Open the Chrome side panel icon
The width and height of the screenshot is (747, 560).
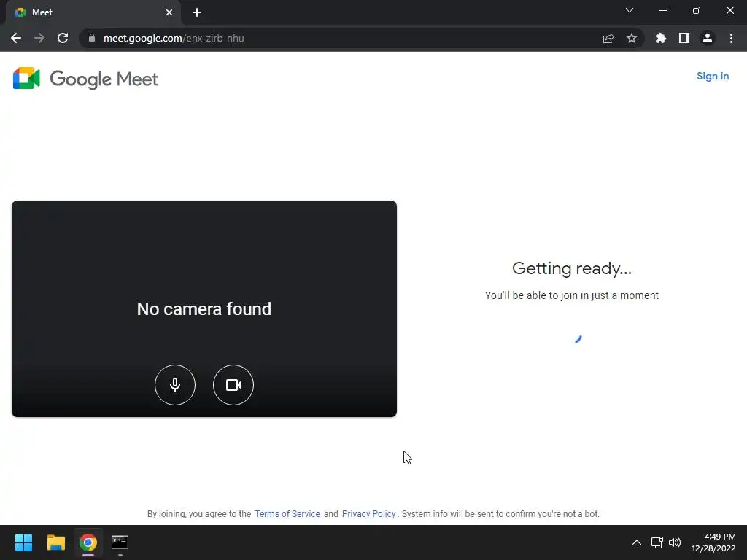point(684,38)
